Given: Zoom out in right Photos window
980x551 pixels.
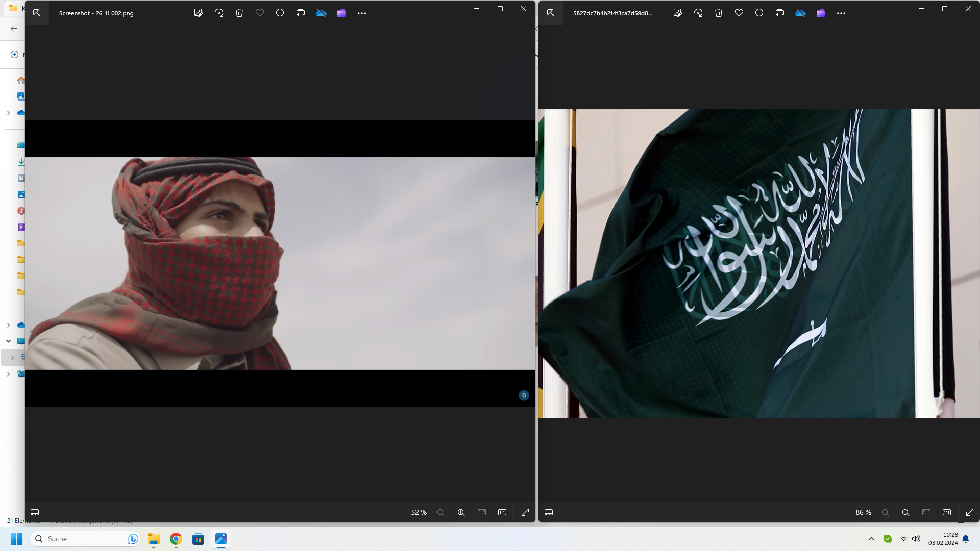Looking at the screenshot, I should tap(886, 512).
